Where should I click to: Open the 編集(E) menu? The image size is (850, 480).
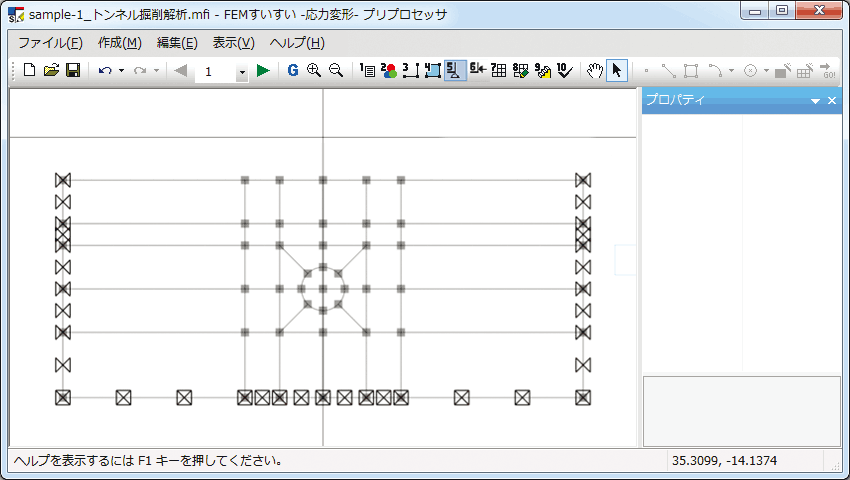click(177, 43)
